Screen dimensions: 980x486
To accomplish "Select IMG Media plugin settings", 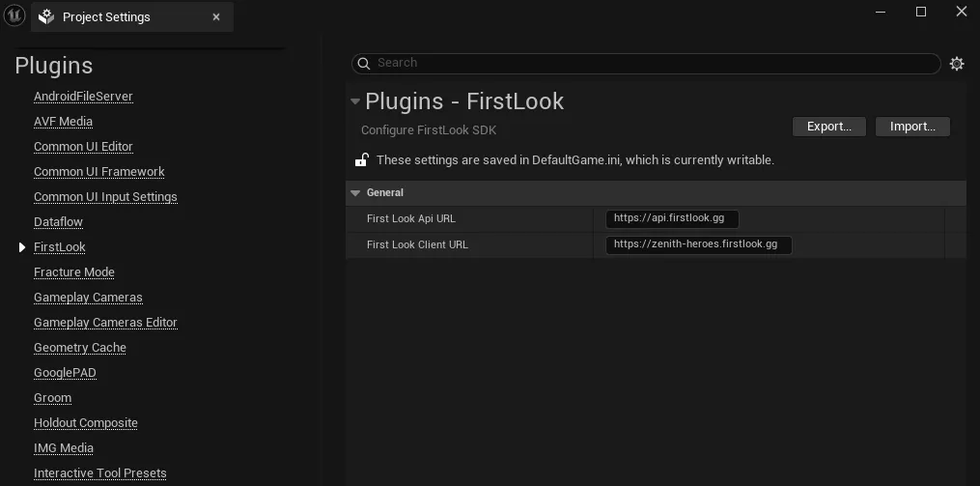I will click(x=64, y=448).
